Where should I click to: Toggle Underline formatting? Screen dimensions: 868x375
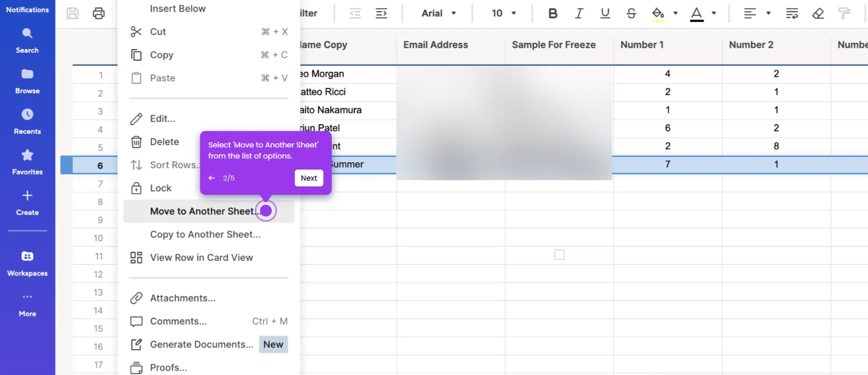[605, 13]
